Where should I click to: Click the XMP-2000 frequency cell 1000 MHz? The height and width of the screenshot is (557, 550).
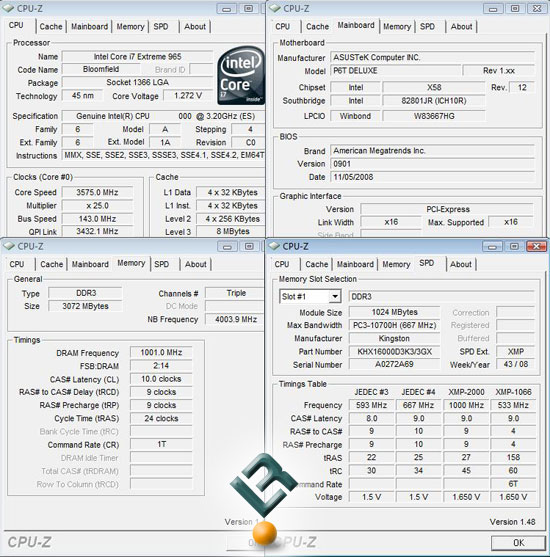pyautogui.click(x=466, y=405)
